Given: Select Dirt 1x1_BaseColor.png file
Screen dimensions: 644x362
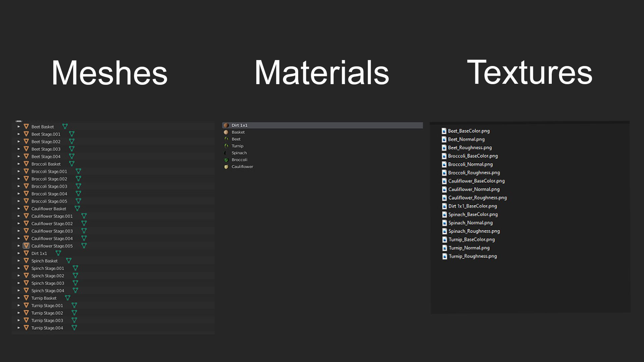Looking at the screenshot, I should click(472, 206).
